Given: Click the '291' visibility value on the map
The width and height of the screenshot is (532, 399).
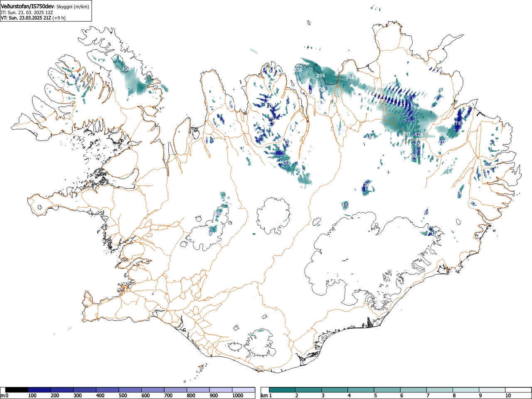Looking at the screenshot, I should pyautogui.click(x=406, y=134).
